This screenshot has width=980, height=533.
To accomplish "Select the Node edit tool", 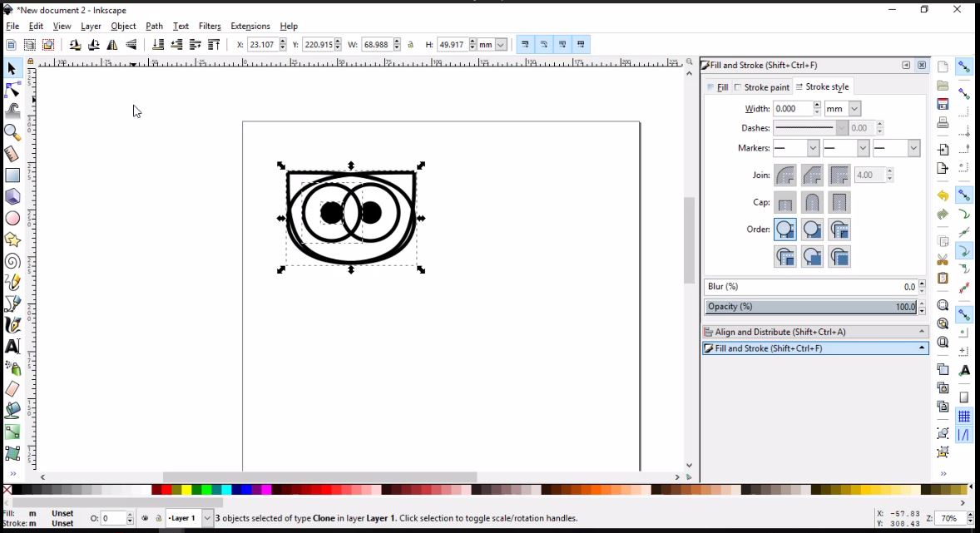I will tap(12, 90).
